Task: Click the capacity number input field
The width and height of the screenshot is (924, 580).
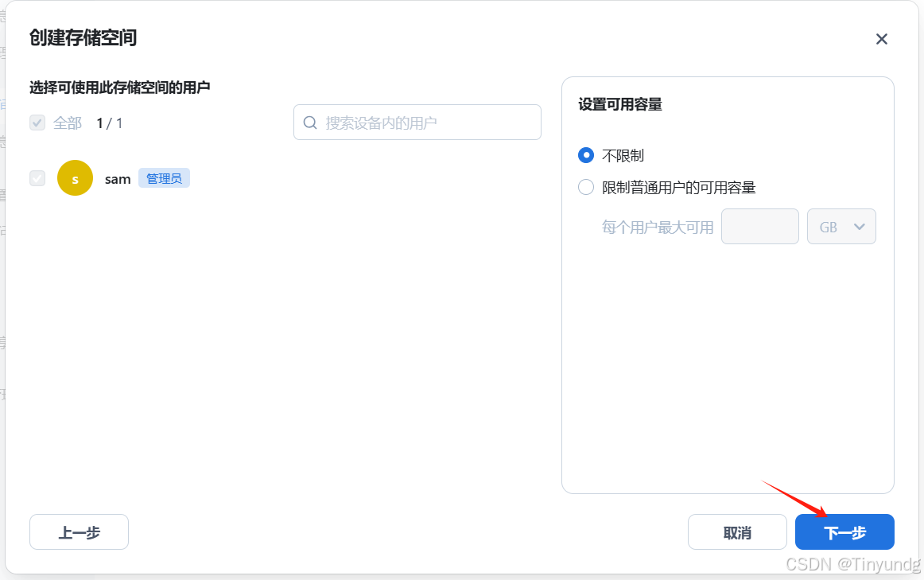Action: (759, 226)
